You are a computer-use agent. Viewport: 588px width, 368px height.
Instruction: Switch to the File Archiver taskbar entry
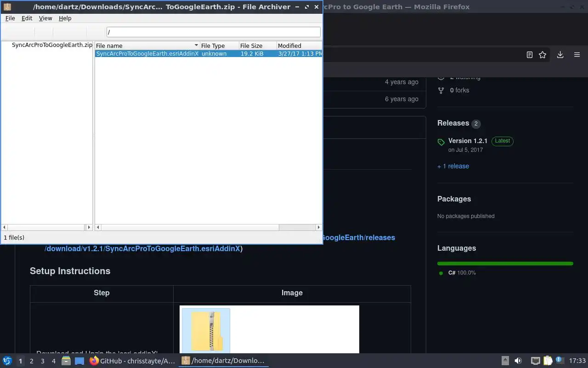pos(223,361)
